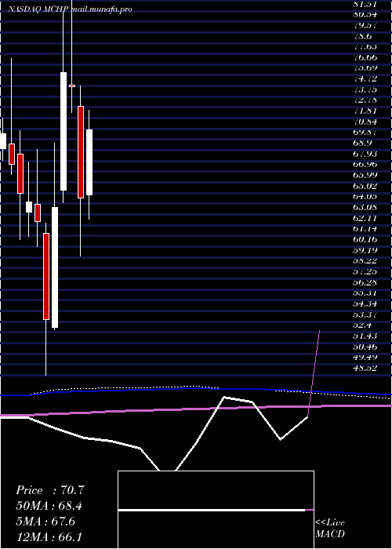Select the 12MA : 66.1 value
392x549 pixels.
(49, 537)
